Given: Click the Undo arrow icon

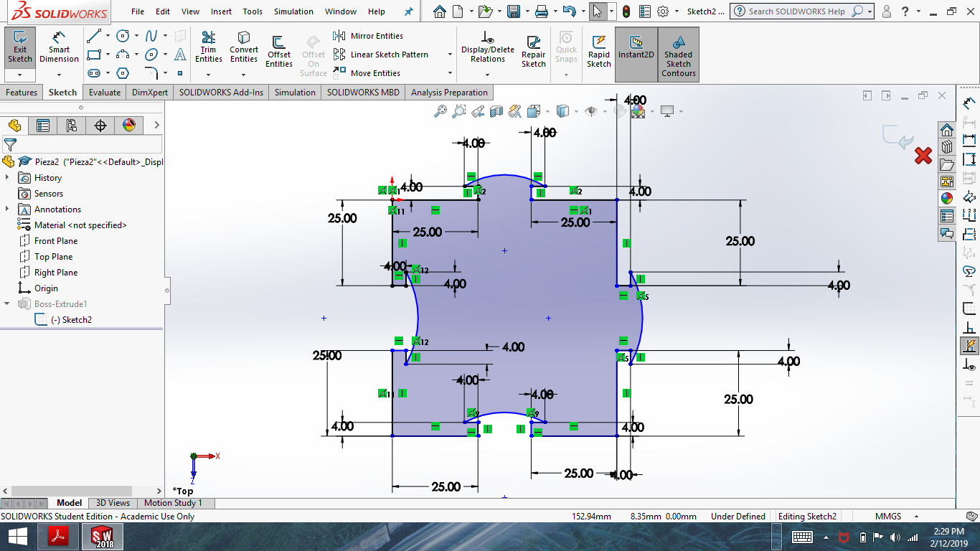Looking at the screenshot, I should pyautogui.click(x=569, y=11).
